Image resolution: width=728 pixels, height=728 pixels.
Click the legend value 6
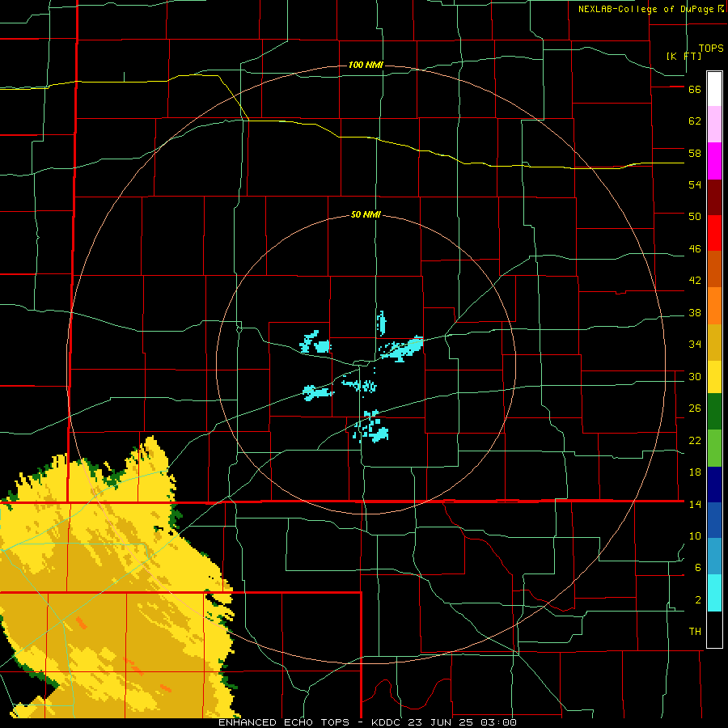[x=698, y=568]
